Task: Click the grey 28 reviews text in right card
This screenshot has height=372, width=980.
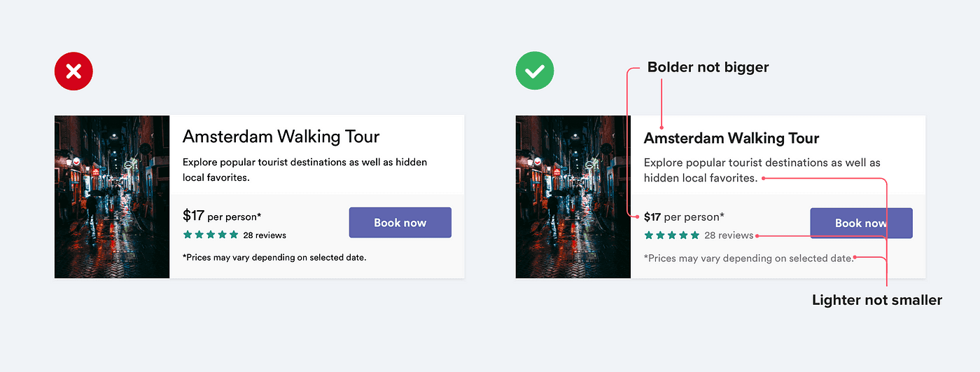Action: coord(729,235)
